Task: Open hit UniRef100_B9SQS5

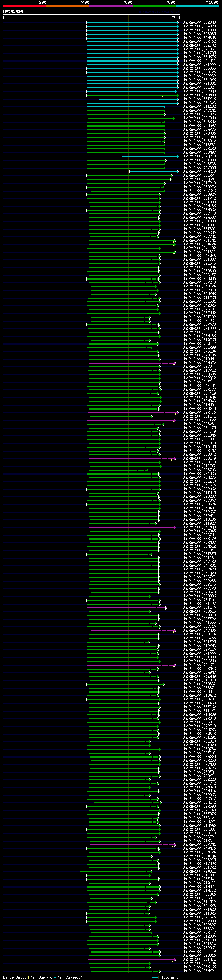Action: 199,34
